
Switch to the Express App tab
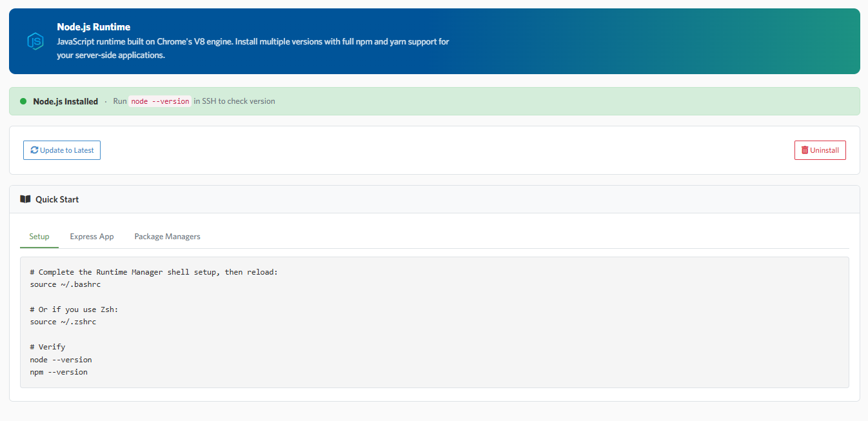[x=92, y=237]
